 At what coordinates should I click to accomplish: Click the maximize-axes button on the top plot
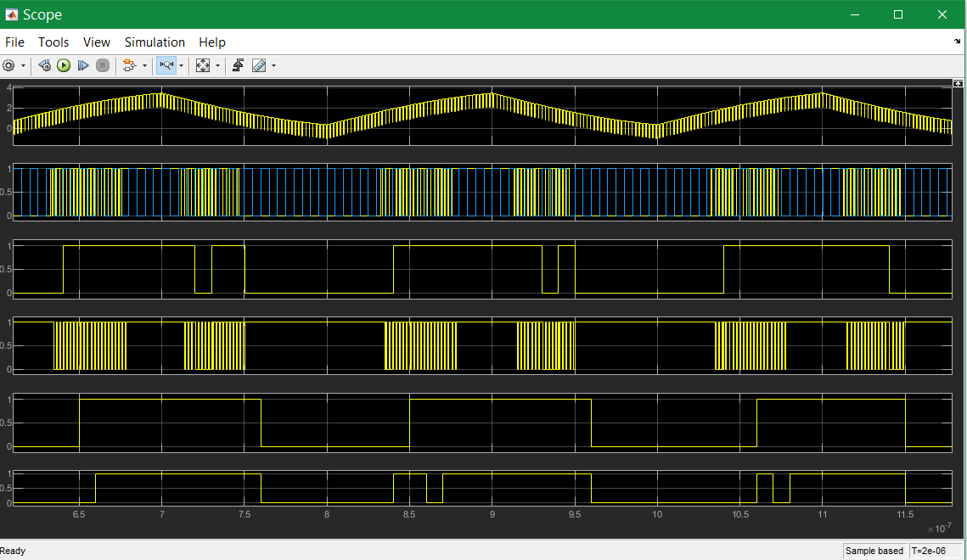click(x=958, y=83)
